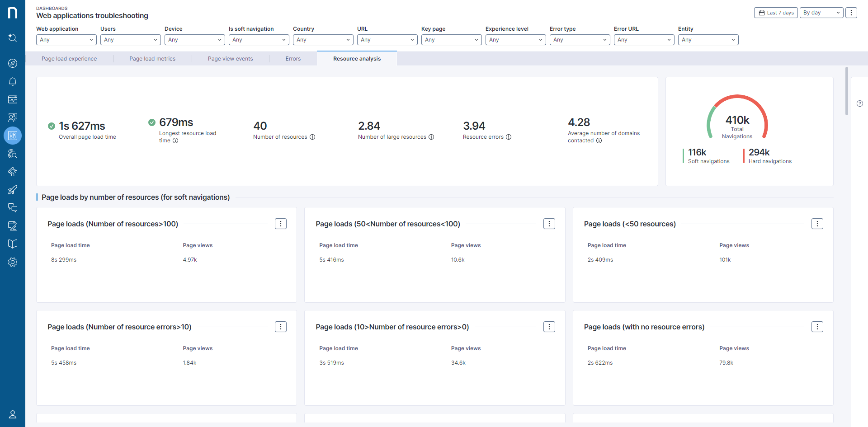Open the compass icon in sidebar
868x427 pixels.
click(13, 63)
